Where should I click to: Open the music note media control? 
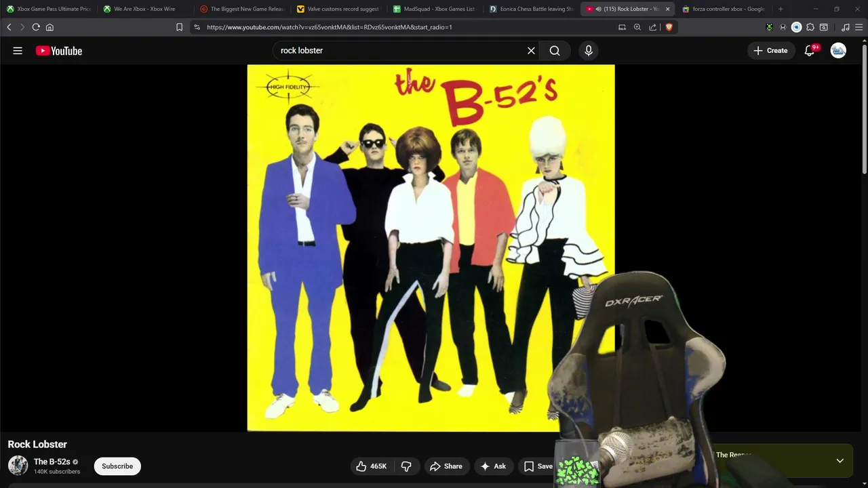tap(845, 27)
